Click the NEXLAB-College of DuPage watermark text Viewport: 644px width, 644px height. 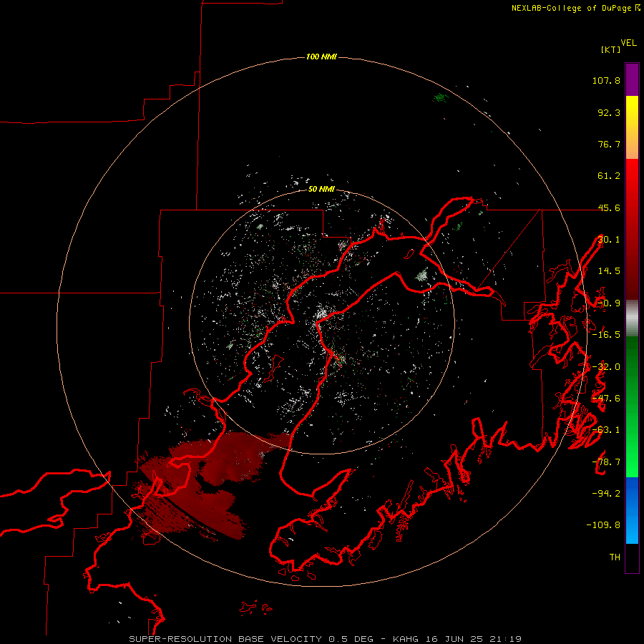pos(575,8)
